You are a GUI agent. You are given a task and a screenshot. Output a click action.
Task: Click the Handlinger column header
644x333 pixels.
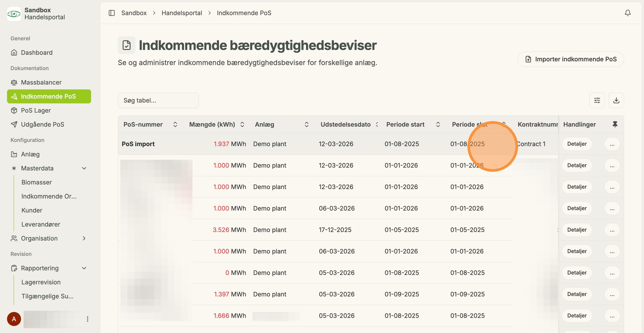[579, 124]
